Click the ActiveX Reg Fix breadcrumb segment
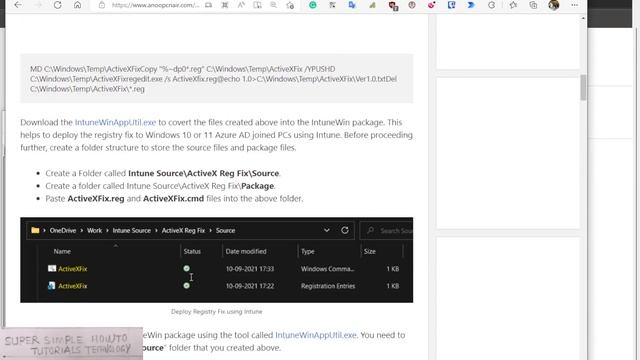This screenshot has height=360, width=640. click(x=183, y=230)
